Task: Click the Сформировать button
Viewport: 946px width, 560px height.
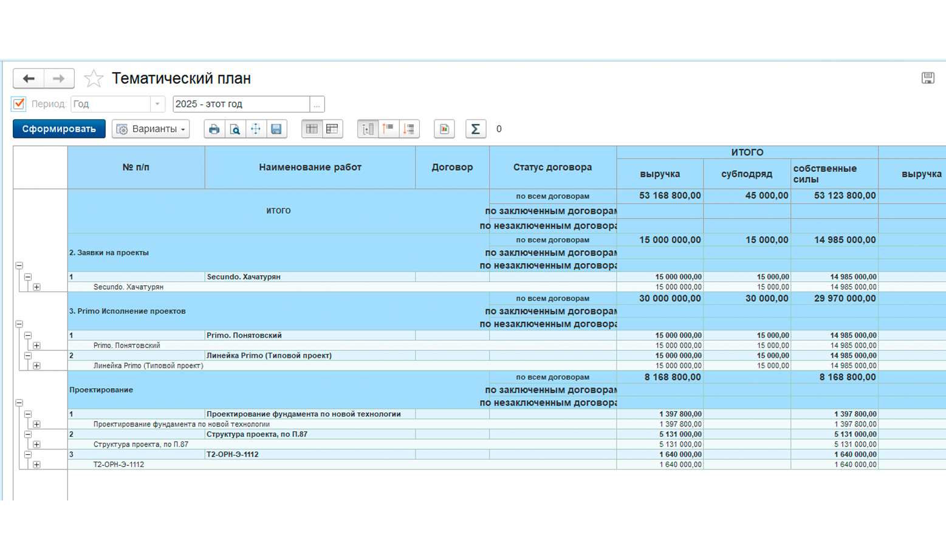Action: (59, 129)
